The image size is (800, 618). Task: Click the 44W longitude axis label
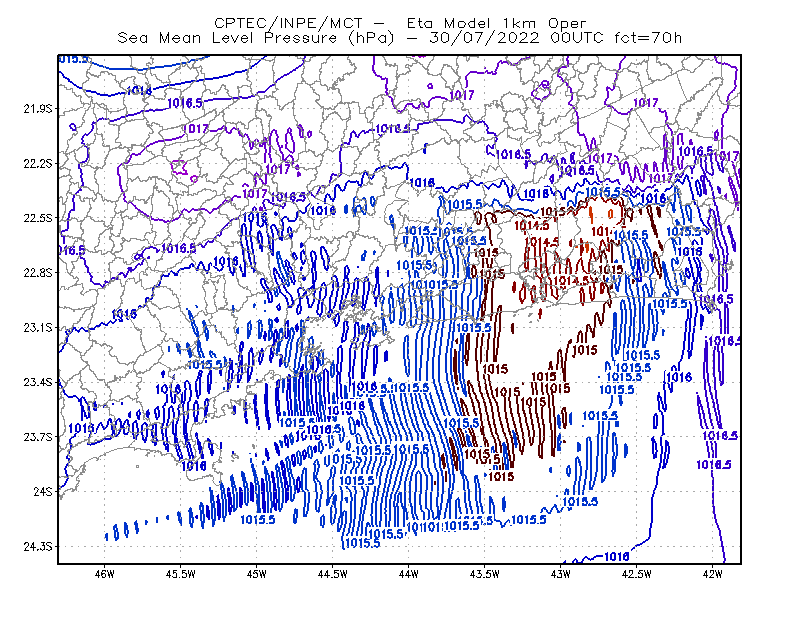pyautogui.click(x=409, y=574)
